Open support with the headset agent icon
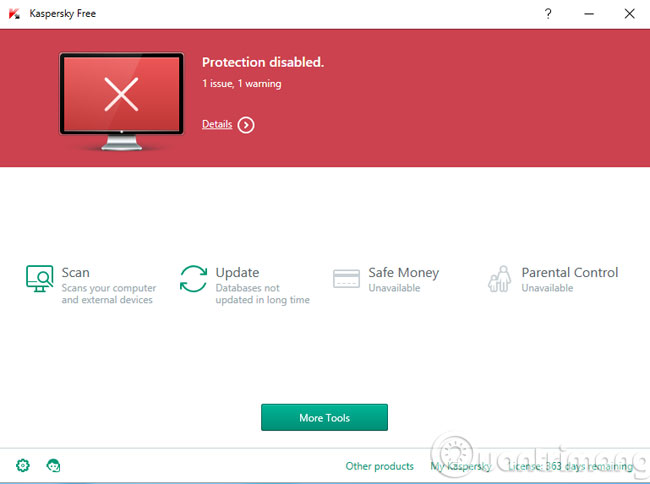The width and height of the screenshot is (650, 484). coord(53,465)
